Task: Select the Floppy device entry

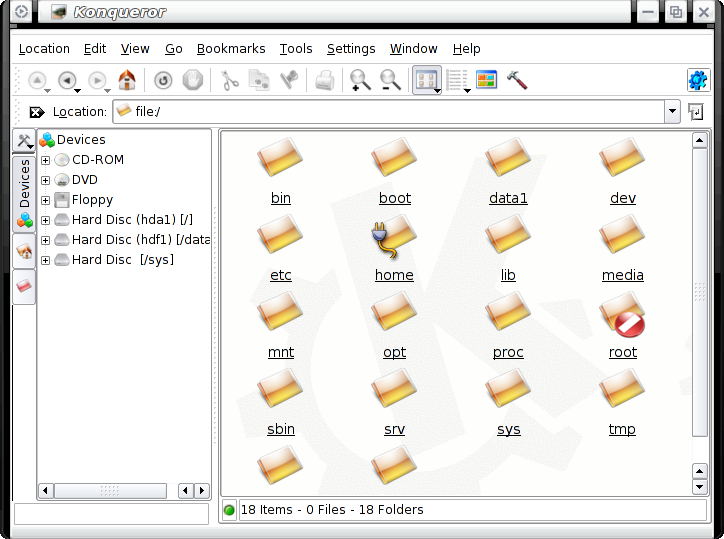Action: (x=84, y=200)
